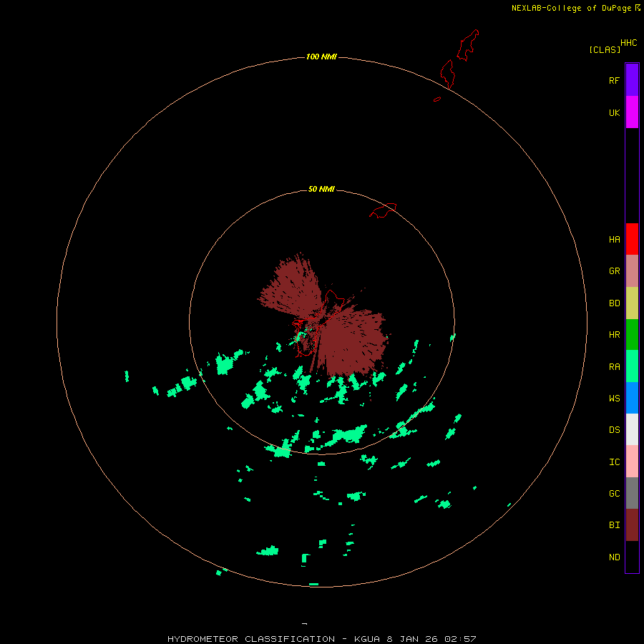
Task: Click the BD legend label
Action: click(614, 303)
